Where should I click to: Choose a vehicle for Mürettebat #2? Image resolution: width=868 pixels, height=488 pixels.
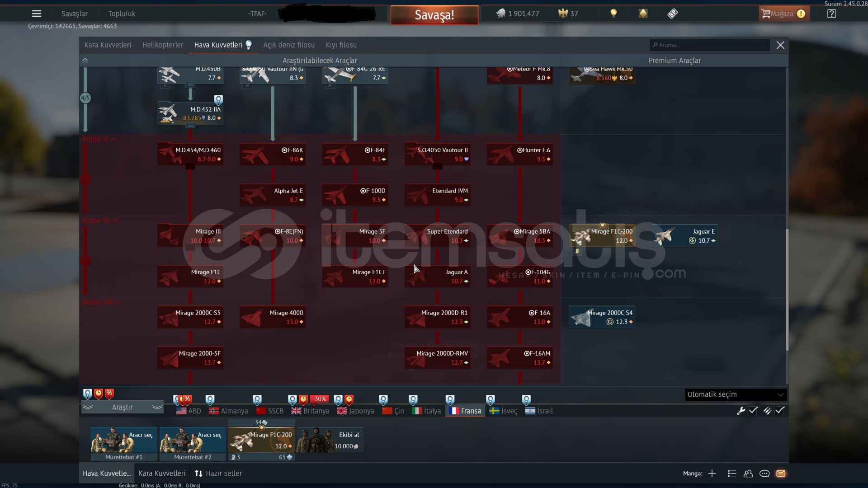point(193,440)
